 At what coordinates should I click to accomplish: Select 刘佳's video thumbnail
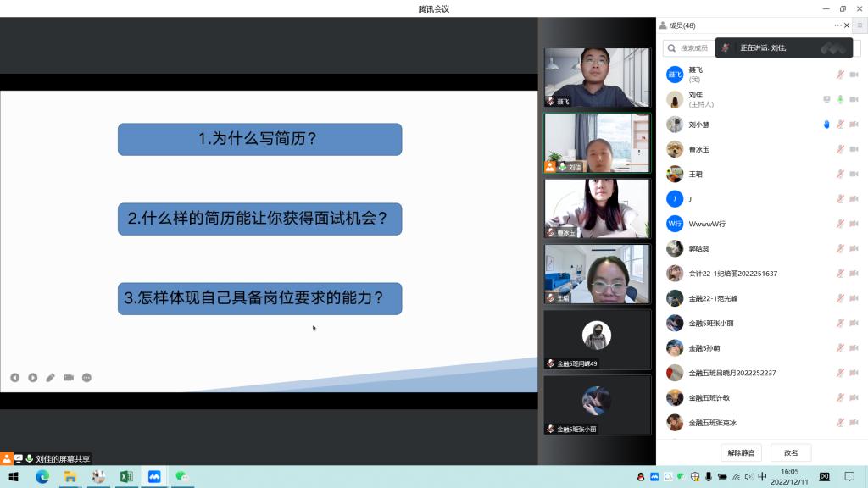point(597,142)
